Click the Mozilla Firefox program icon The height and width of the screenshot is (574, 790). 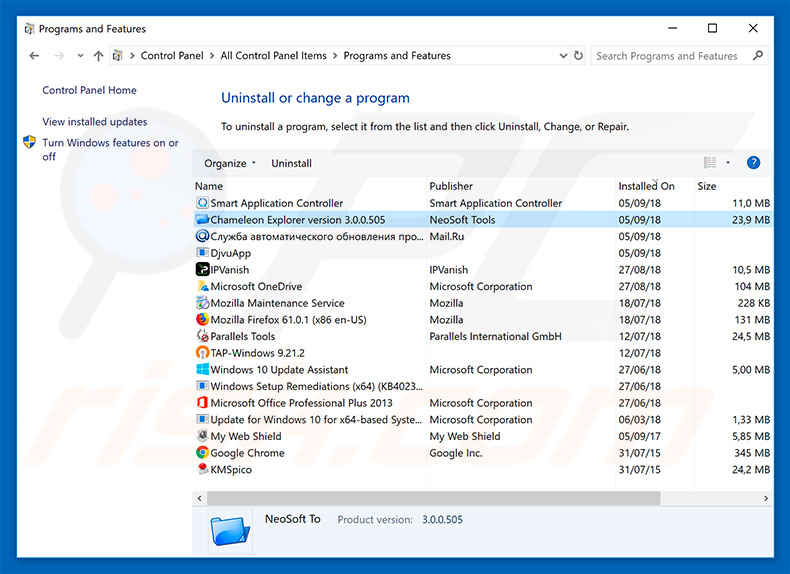(202, 320)
